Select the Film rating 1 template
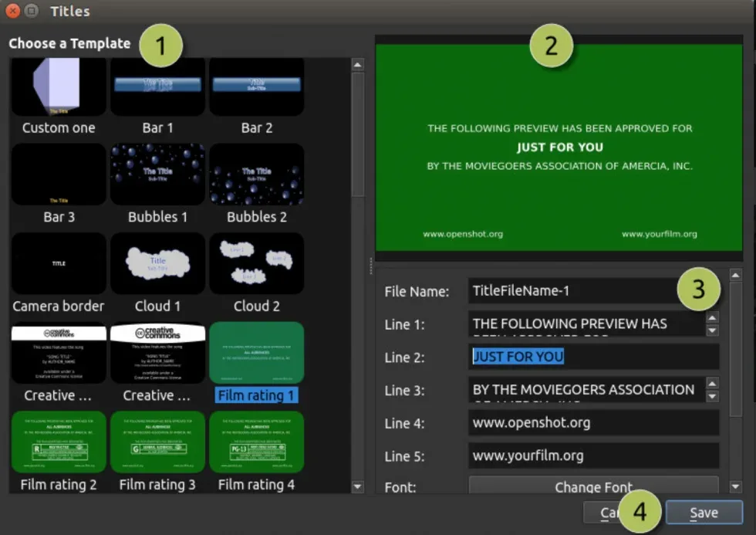The image size is (756, 535). pos(256,353)
